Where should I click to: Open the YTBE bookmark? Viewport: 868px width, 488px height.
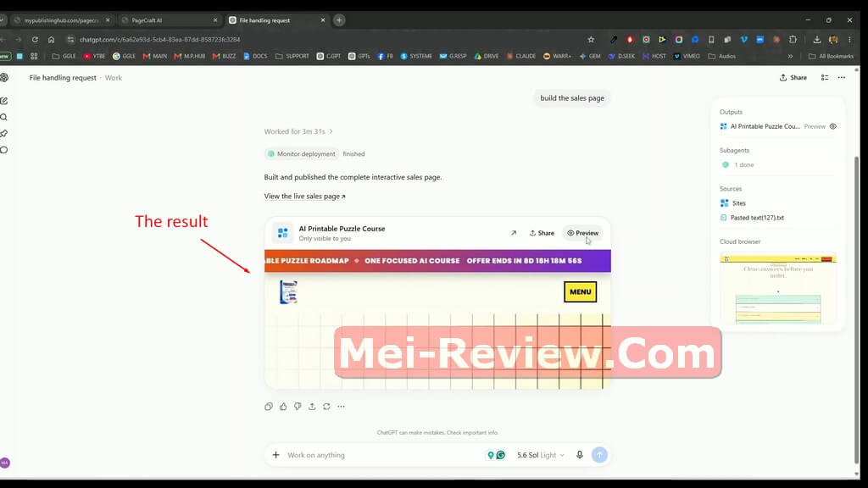94,56
